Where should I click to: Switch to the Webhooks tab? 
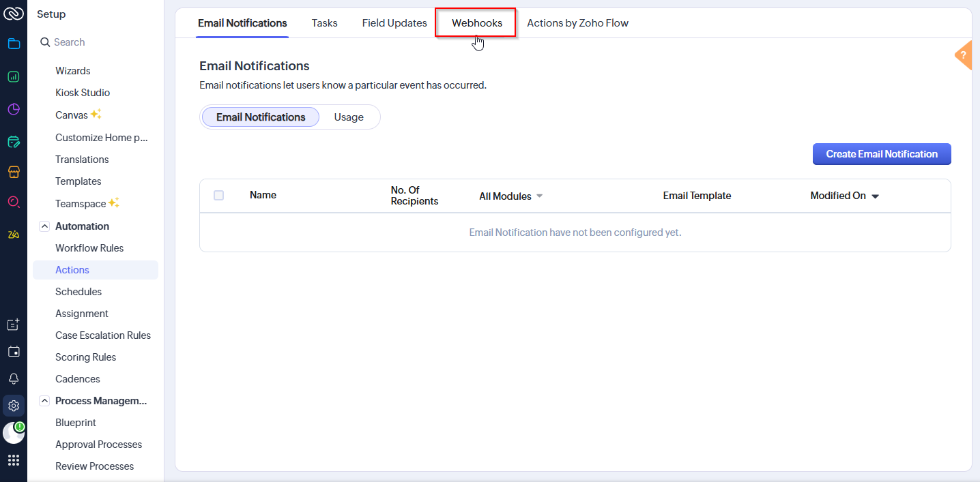tap(477, 23)
